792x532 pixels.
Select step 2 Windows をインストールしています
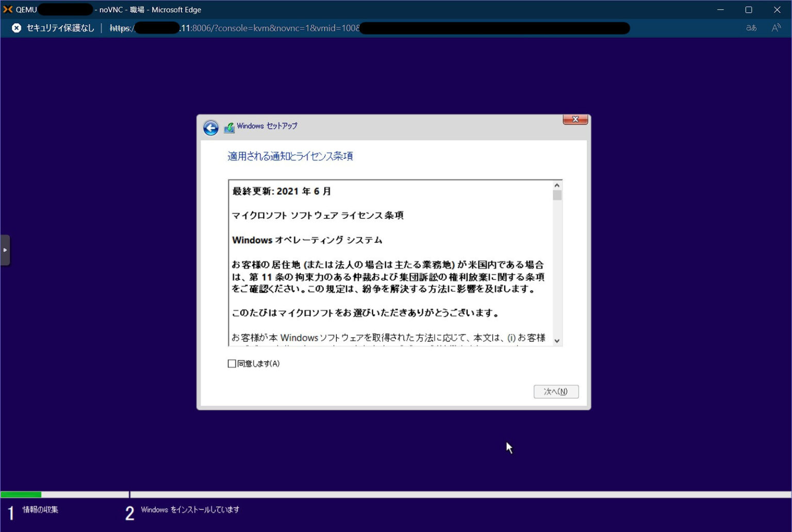click(190, 509)
